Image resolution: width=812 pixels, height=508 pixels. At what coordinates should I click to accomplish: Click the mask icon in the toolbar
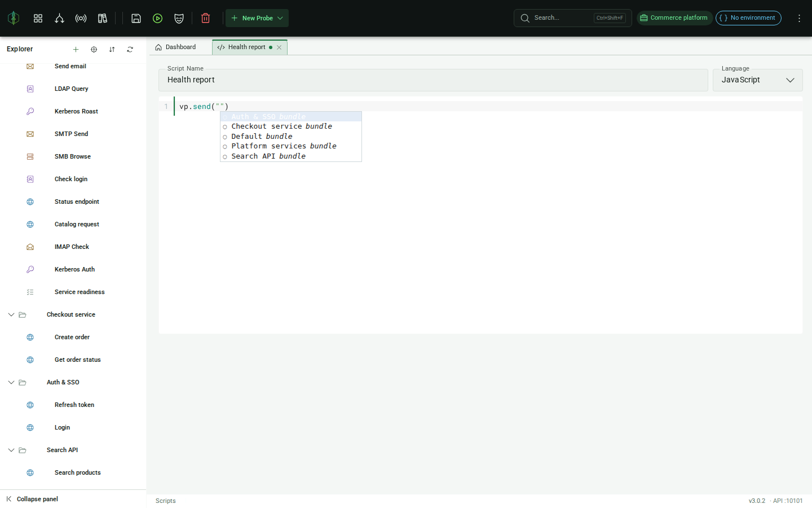coord(179,18)
